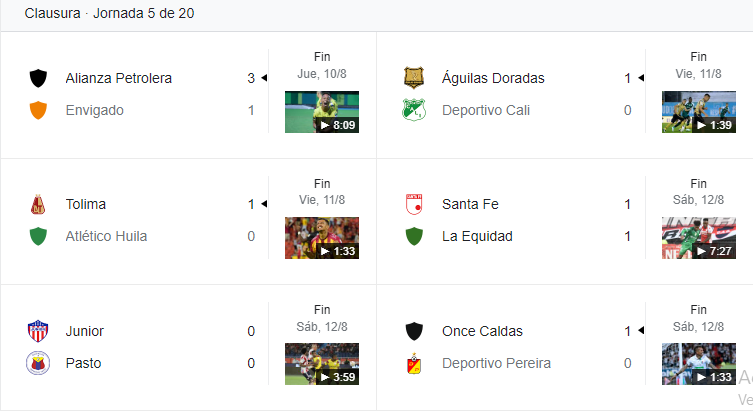The width and height of the screenshot is (753, 411).
Task: Click the Junior team crest
Action: tap(38, 331)
